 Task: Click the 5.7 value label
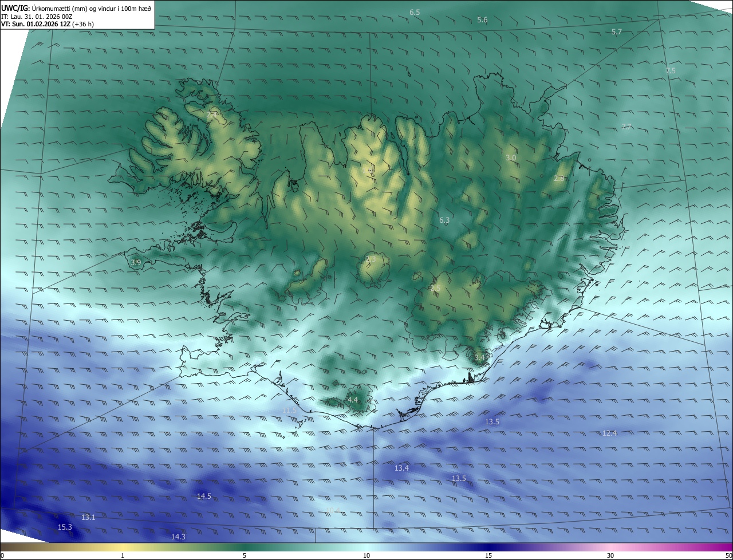[x=616, y=32]
